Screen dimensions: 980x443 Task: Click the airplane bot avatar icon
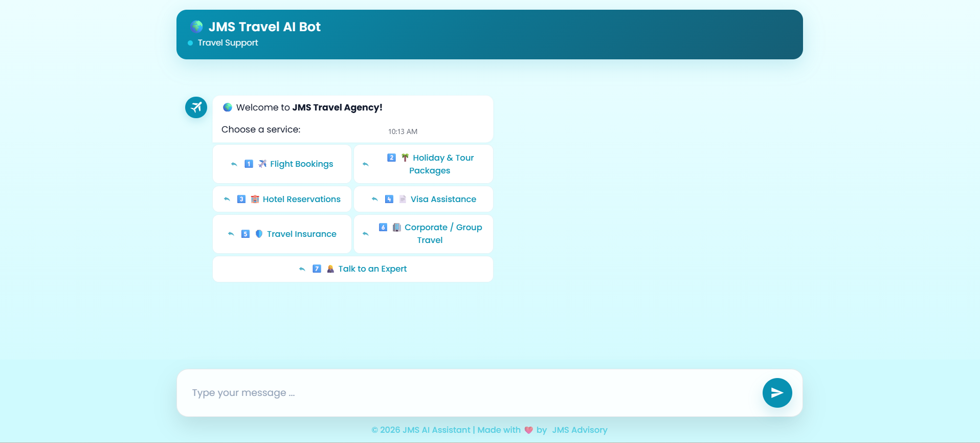196,107
